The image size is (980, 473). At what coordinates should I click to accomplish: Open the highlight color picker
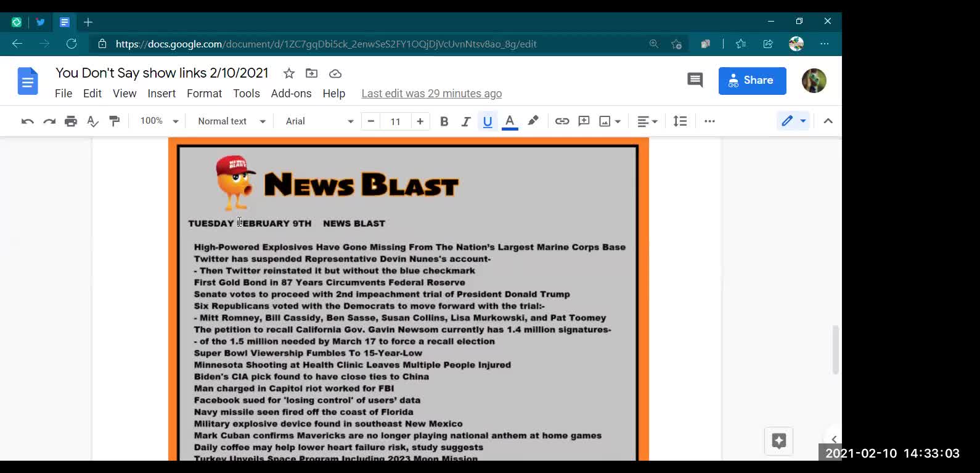[533, 121]
